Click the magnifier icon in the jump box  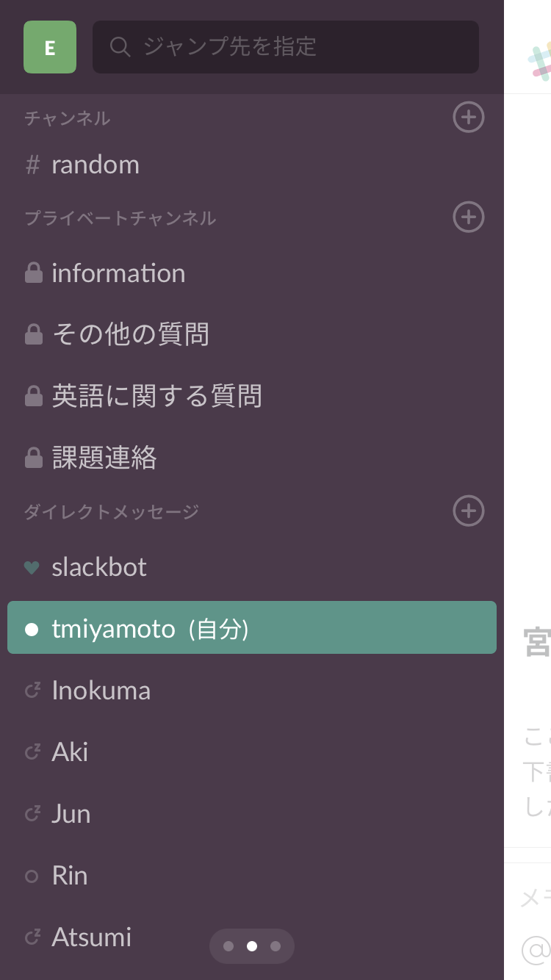pyautogui.click(x=120, y=47)
